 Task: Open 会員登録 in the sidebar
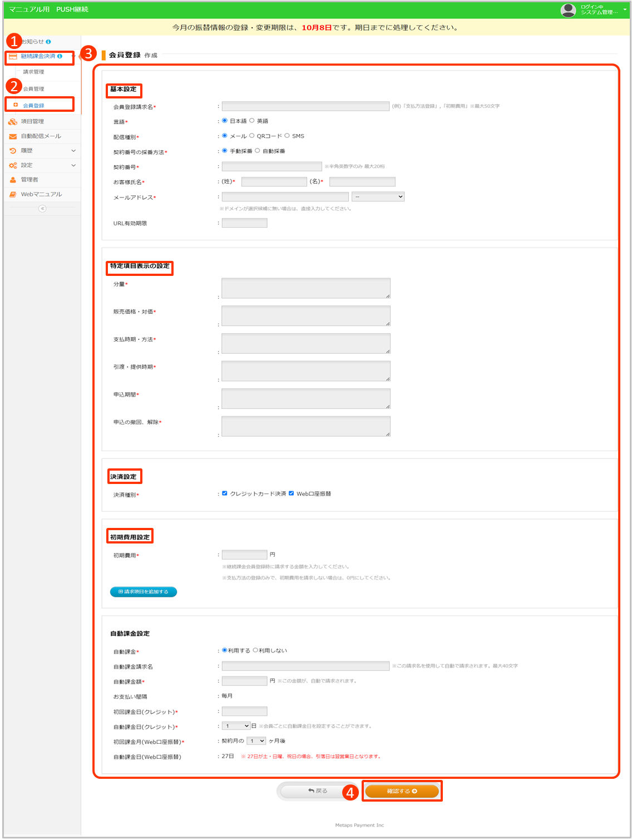[34, 105]
